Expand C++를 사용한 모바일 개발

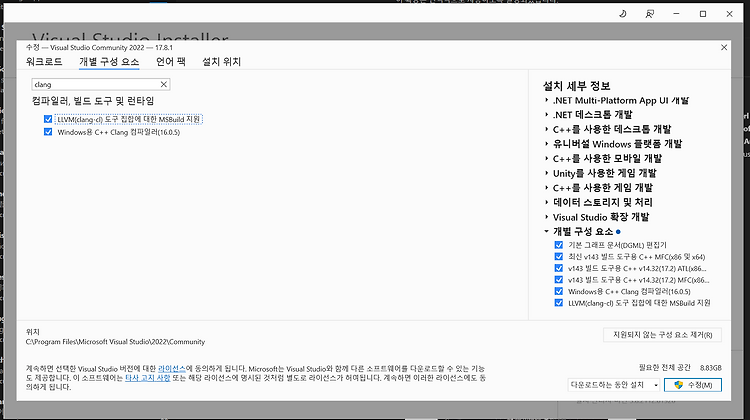click(546, 158)
